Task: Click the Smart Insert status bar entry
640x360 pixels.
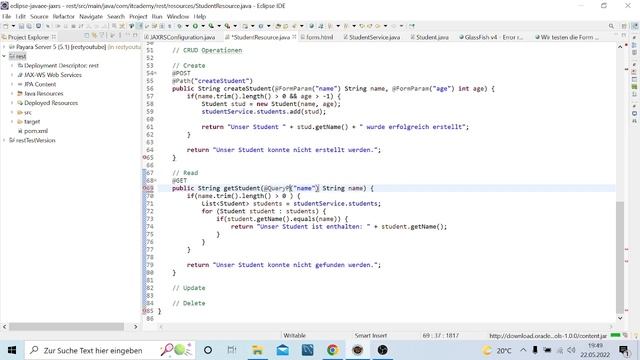Action: (x=370, y=336)
